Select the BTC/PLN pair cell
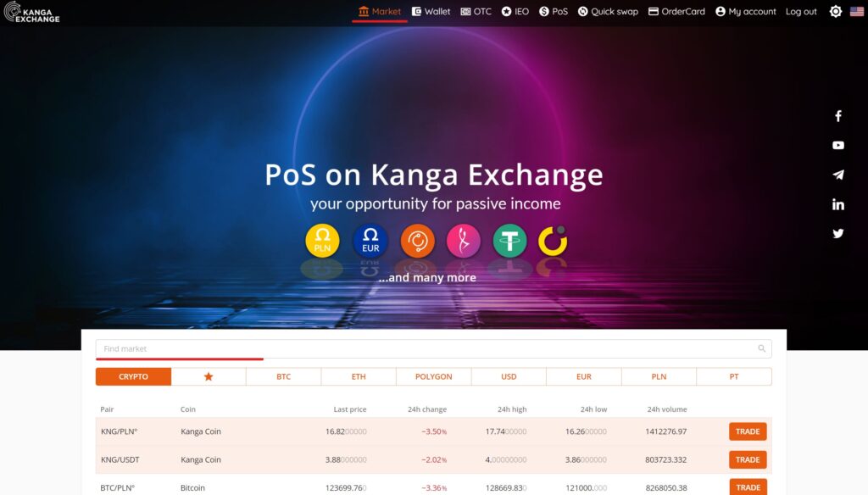The height and width of the screenshot is (495, 868). (117, 488)
